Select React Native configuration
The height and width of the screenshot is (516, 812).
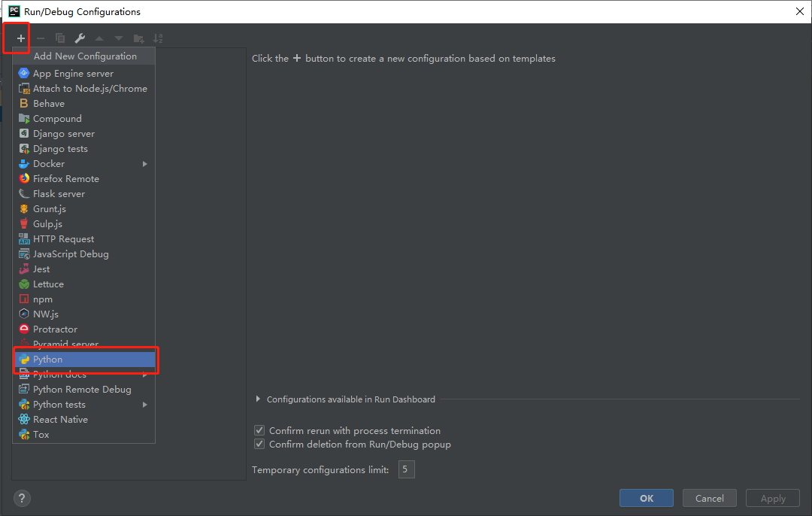(84, 419)
